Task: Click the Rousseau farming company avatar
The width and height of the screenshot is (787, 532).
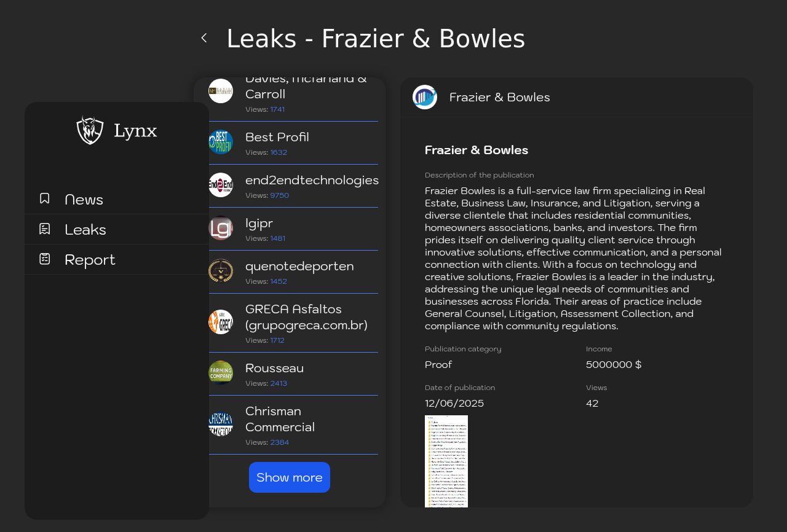Action: tap(221, 373)
